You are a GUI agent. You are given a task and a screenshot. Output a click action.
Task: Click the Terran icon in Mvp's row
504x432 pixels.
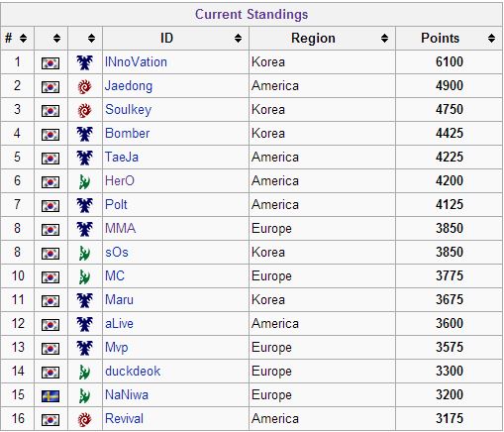[x=84, y=348]
